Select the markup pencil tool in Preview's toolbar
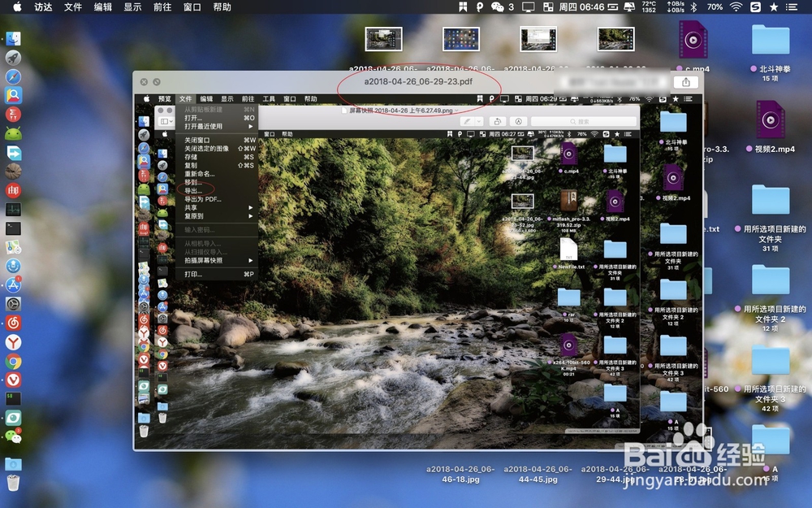 pyautogui.click(x=467, y=121)
